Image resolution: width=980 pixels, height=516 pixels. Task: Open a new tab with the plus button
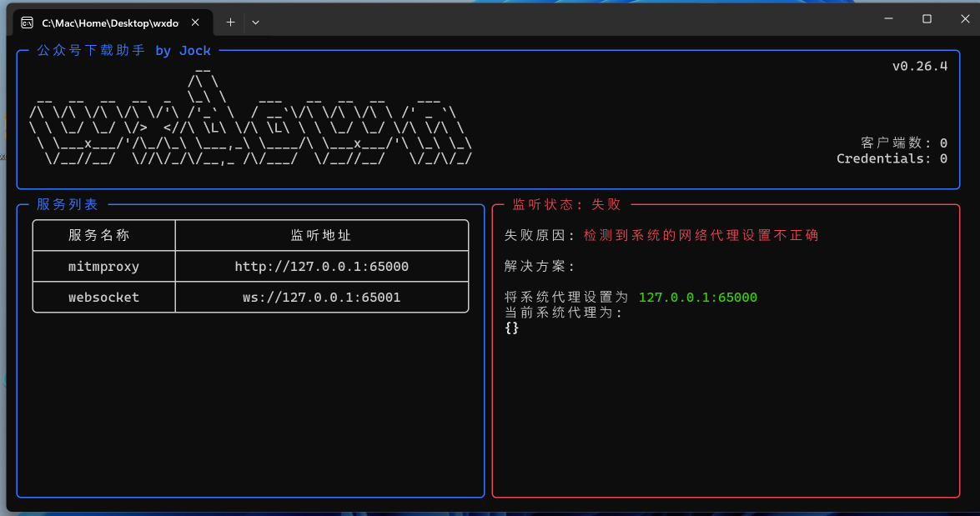click(x=230, y=23)
